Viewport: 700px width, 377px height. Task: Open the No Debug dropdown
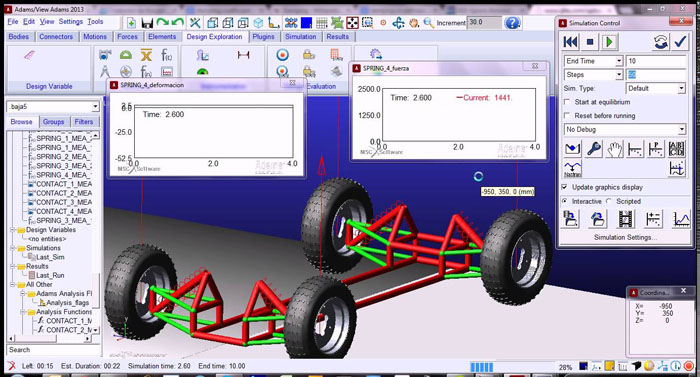tap(681, 130)
